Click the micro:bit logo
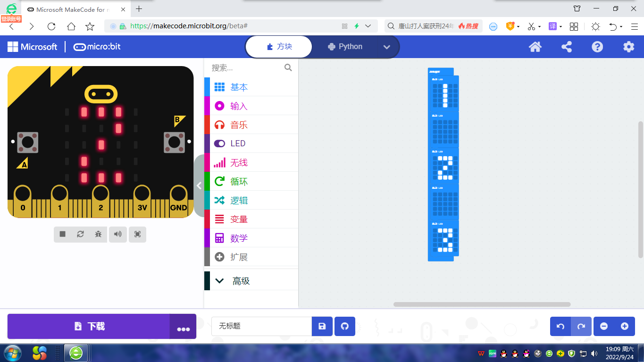 (97, 47)
